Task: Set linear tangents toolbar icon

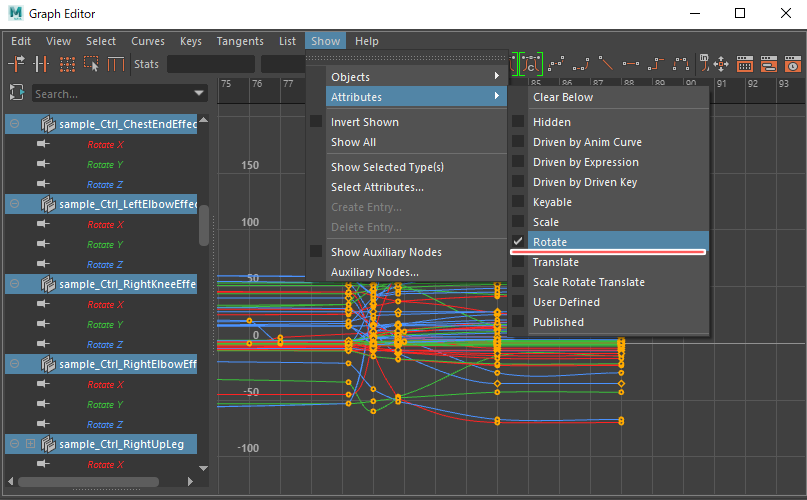Action: click(x=606, y=64)
